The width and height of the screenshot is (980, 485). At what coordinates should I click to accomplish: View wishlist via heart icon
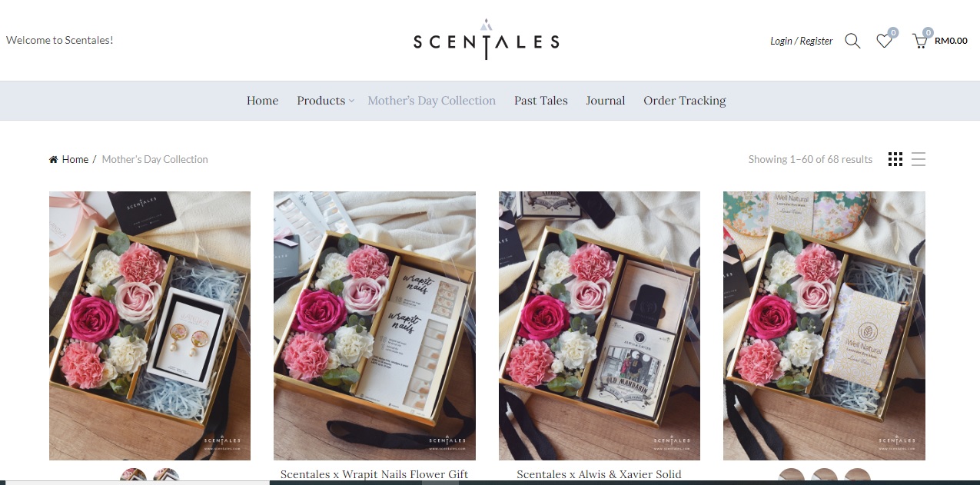884,42
